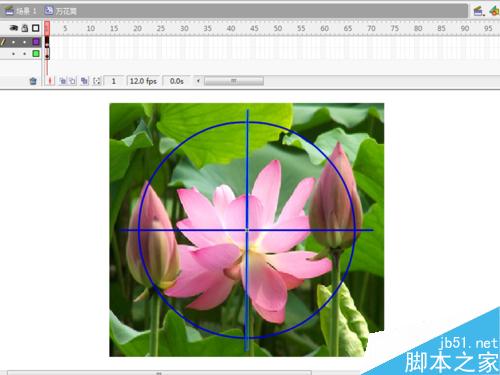Enable the Onion Skin Outlines button

(72, 81)
